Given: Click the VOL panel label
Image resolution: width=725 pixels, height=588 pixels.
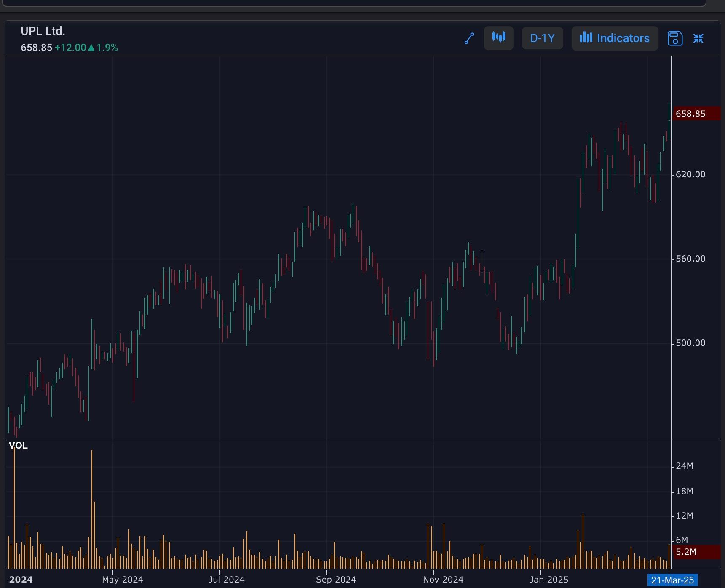Looking at the screenshot, I should click(18, 446).
